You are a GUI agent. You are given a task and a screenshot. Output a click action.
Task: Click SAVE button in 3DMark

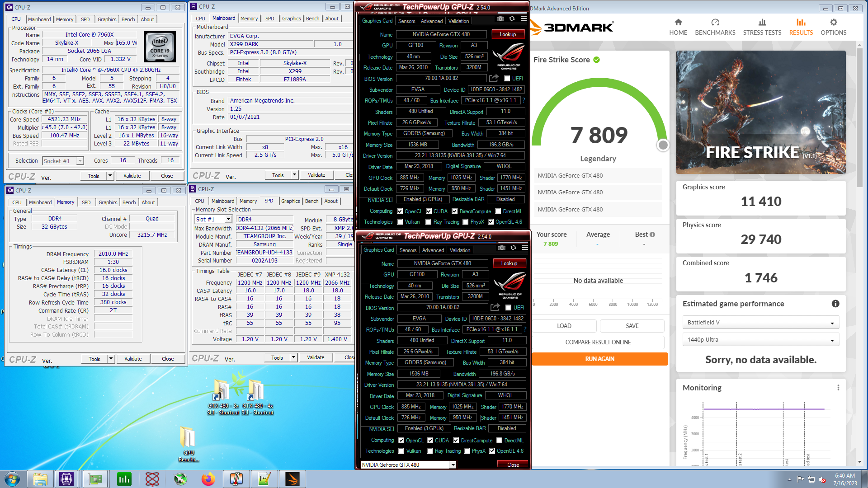click(x=632, y=326)
